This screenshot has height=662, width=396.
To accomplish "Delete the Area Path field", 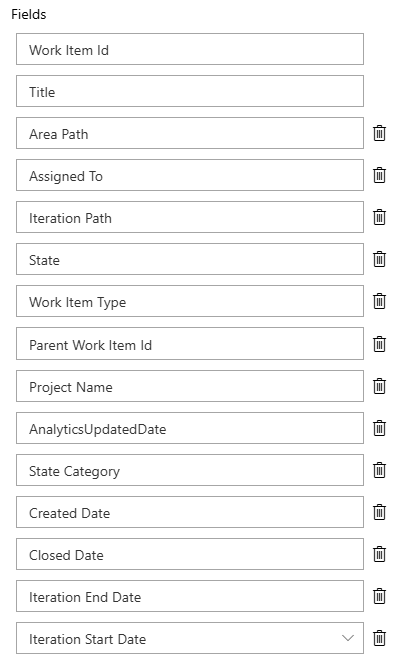I will (379, 133).
